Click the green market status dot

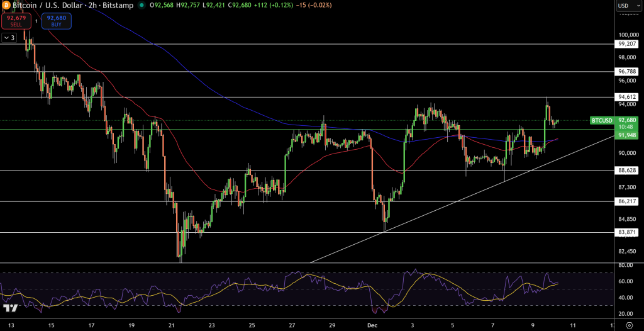point(142,5)
